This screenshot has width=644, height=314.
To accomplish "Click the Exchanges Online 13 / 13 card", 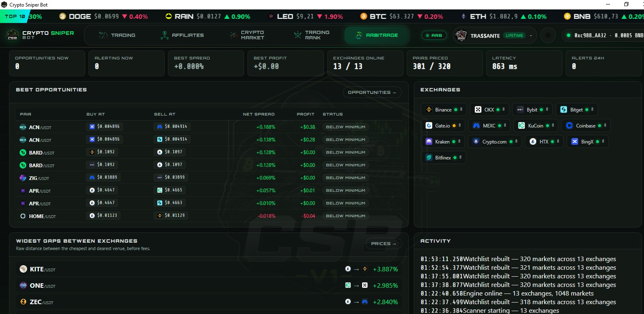I will point(365,63).
